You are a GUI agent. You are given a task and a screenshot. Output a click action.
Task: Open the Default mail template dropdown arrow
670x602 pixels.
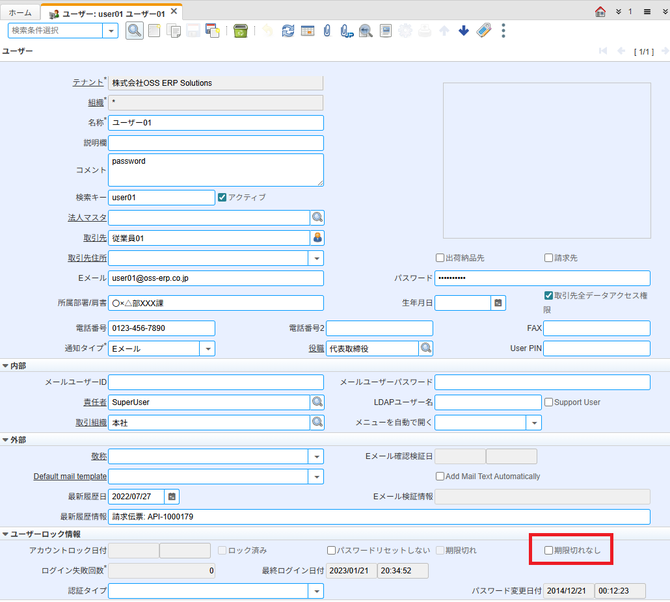[x=316, y=476]
